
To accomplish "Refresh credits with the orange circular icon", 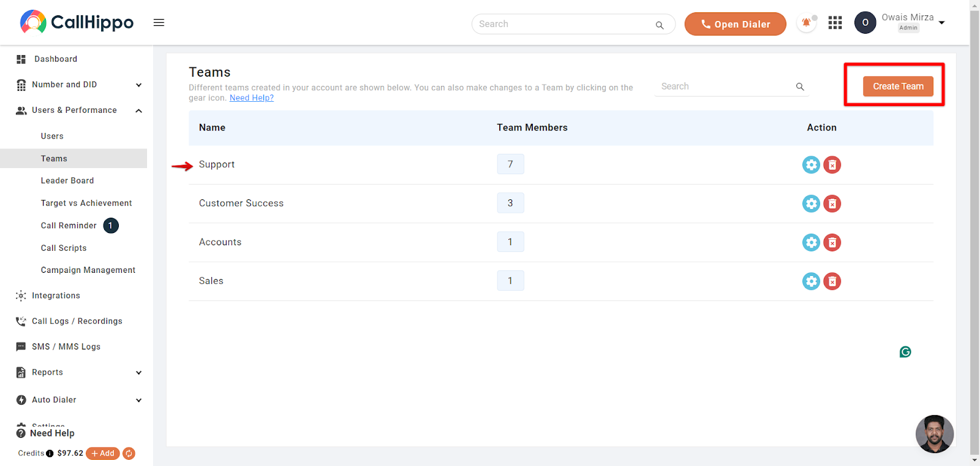I will point(129,454).
